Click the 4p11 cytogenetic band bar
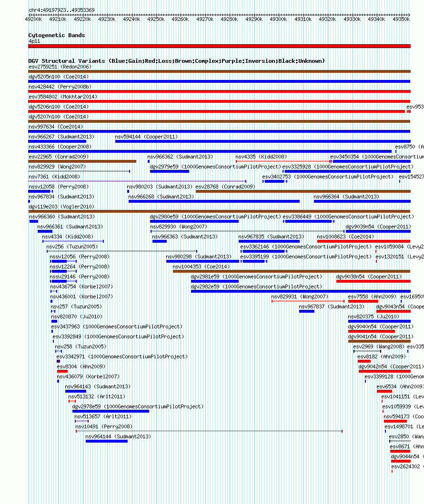The image size is (424, 504). 220,46
